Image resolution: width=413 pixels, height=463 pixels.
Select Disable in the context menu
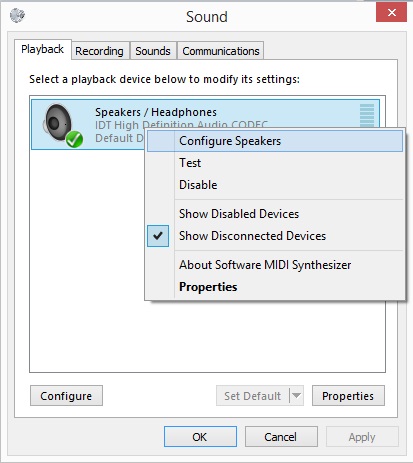(x=275, y=185)
